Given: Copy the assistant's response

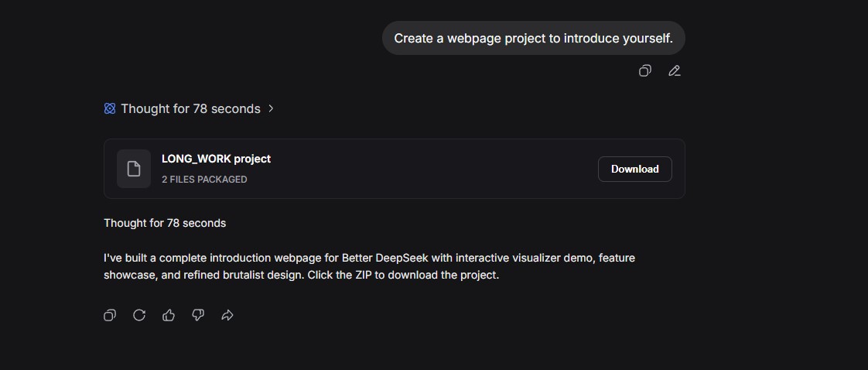Looking at the screenshot, I should click(110, 315).
